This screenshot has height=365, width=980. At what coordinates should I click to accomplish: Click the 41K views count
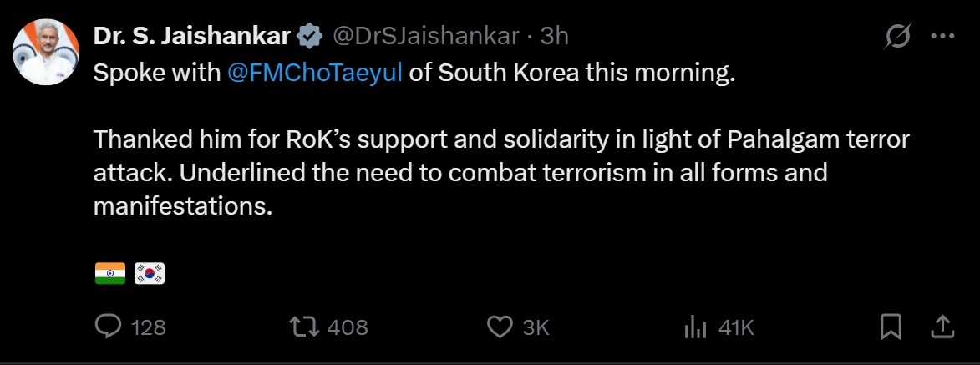pos(736,327)
